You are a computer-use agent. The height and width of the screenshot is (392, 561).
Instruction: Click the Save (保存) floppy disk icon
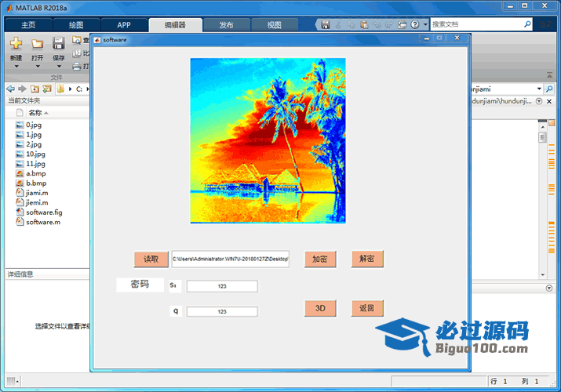coord(58,43)
